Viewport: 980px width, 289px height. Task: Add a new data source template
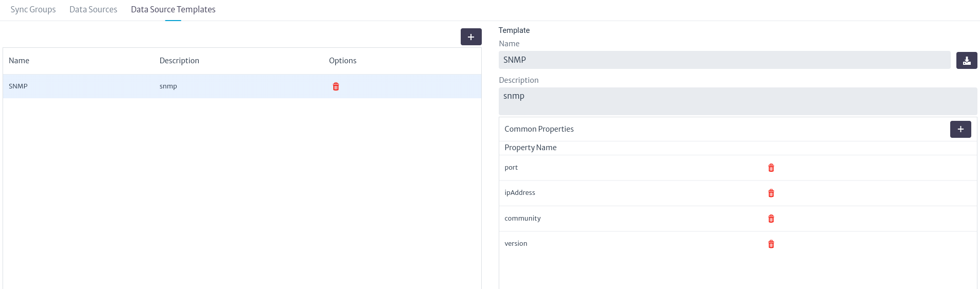tap(471, 37)
